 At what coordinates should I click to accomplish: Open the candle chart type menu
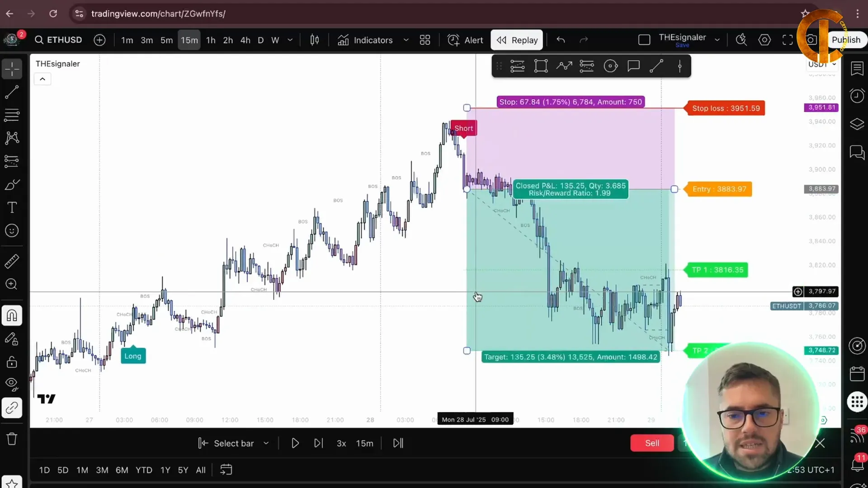(315, 40)
